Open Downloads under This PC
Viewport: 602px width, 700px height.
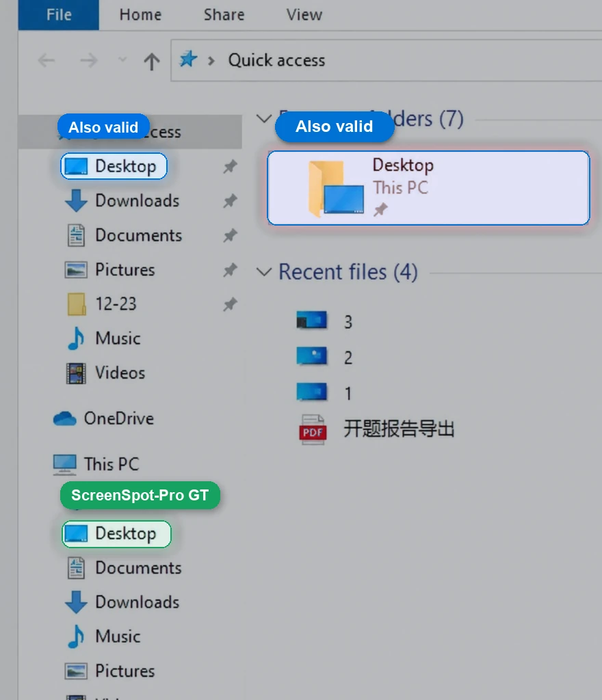pyautogui.click(x=122, y=602)
